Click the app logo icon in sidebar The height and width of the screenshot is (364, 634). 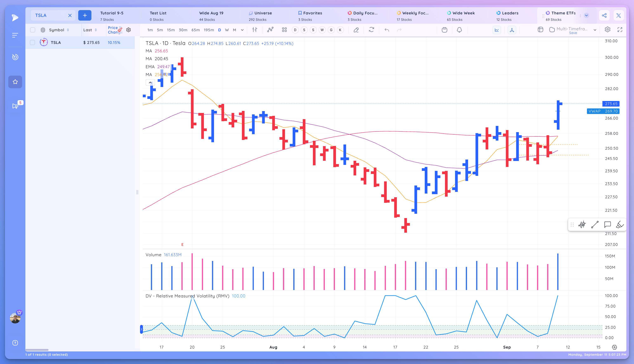[x=15, y=18]
